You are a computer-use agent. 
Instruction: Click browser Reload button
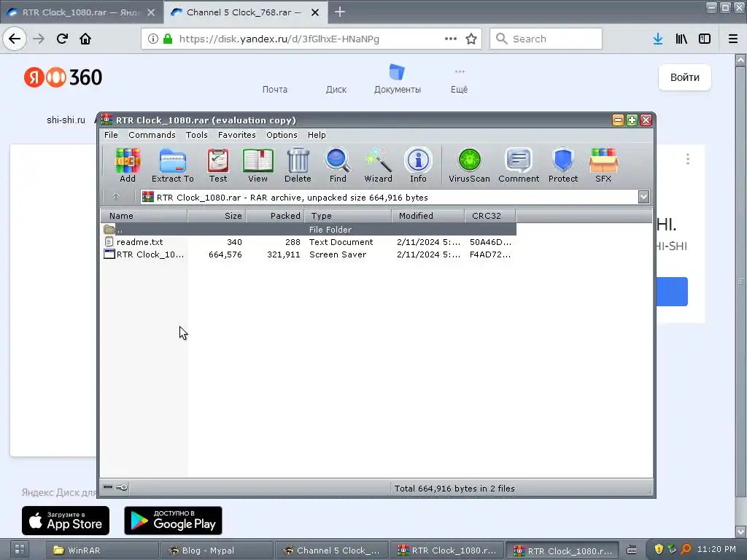tap(62, 39)
